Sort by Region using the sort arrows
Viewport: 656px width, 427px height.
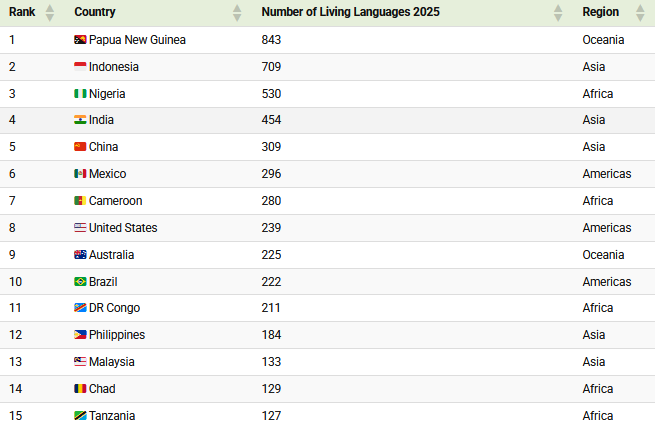[x=640, y=13]
